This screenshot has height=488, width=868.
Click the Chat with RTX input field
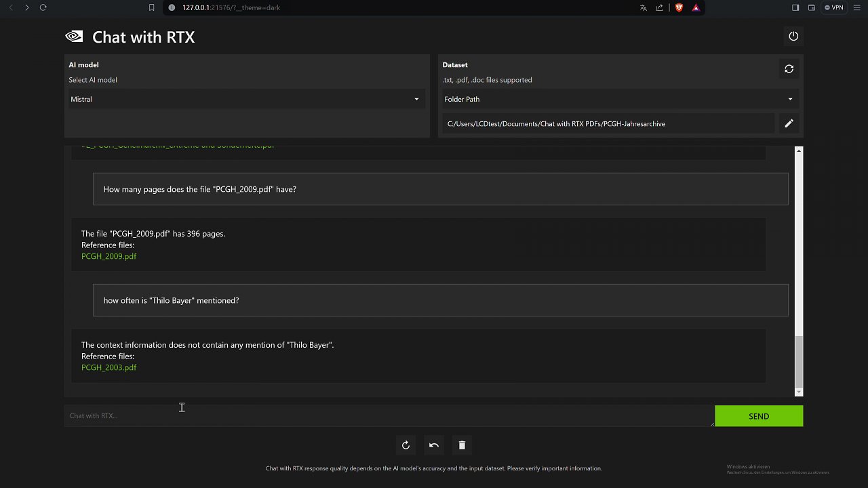[x=389, y=416]
